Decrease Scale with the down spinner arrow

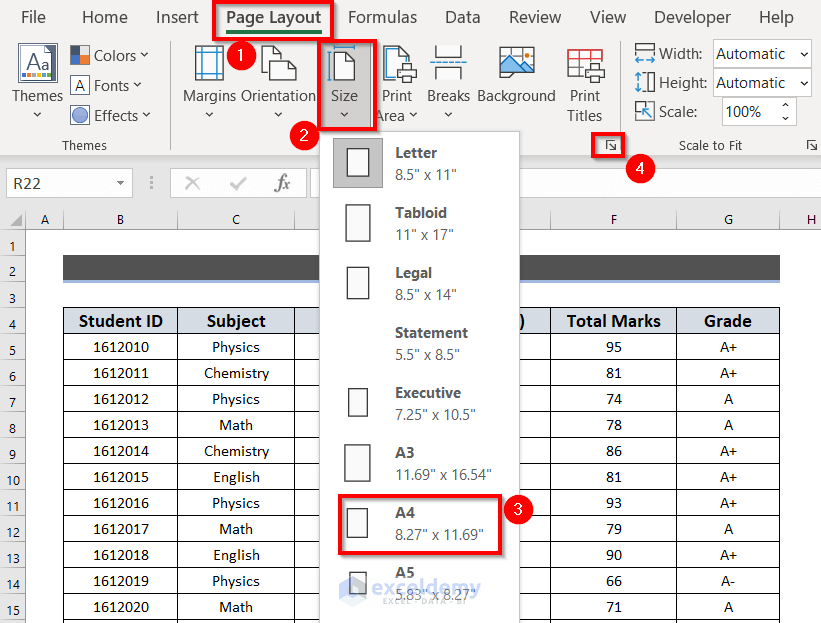click(x=785, y=118)
